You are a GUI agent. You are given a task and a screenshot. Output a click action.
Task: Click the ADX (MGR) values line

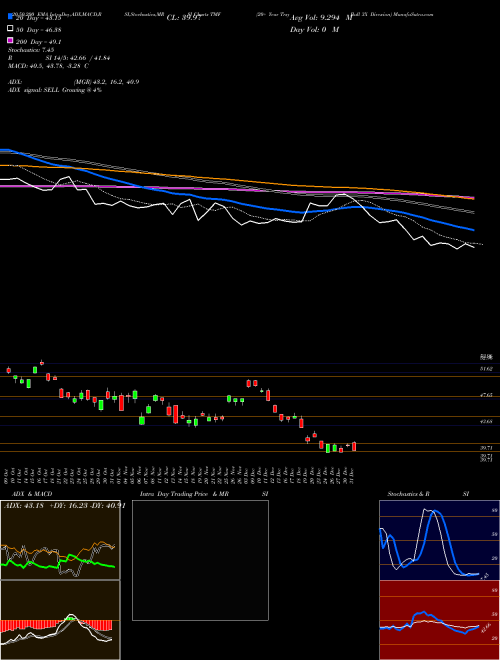point(73,82)
